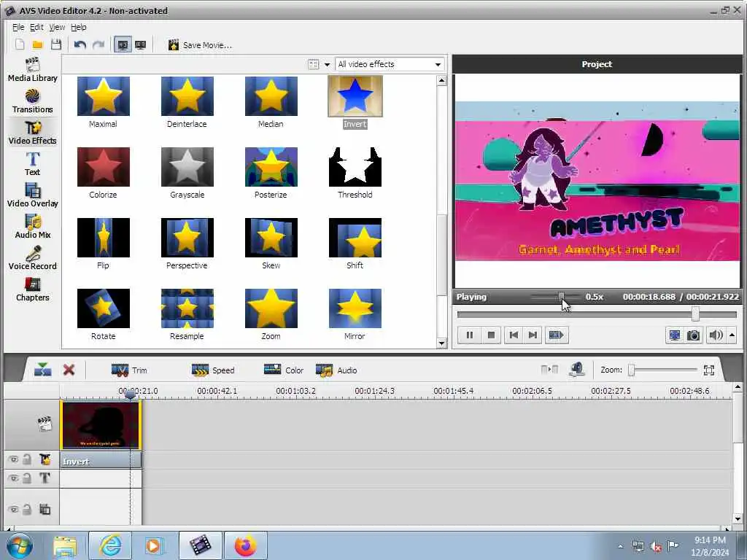Click the Audio button in timeline toolbar
Image resolution: width=747 pixels, height=560 pixels.
(336, 370)
